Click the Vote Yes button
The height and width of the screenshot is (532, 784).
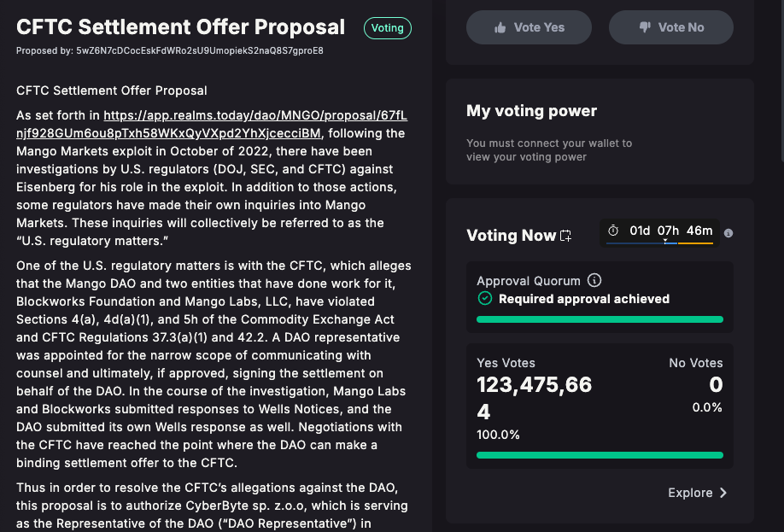click(x=529, y=27)
